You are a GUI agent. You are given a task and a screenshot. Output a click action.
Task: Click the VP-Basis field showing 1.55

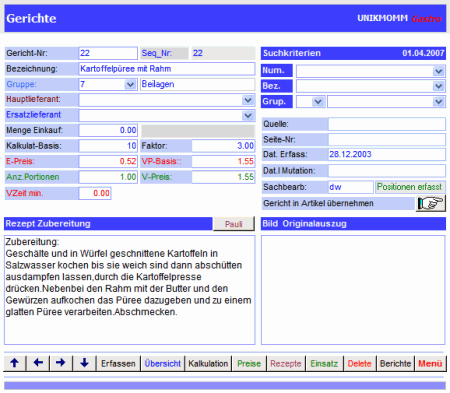click(223, 161)
